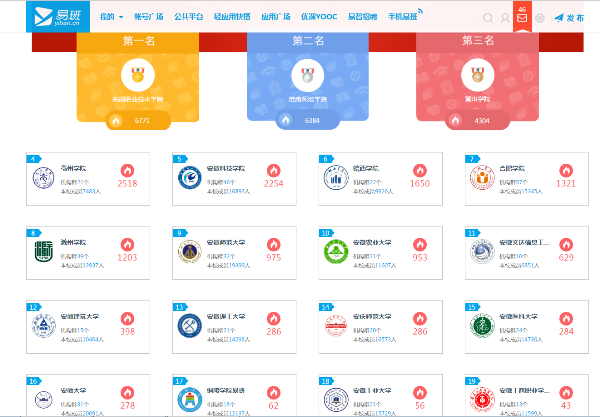Click the flame icon above score 2254
Image resolution: width=600 pixels, height=417 pixels.
(274, 171)
